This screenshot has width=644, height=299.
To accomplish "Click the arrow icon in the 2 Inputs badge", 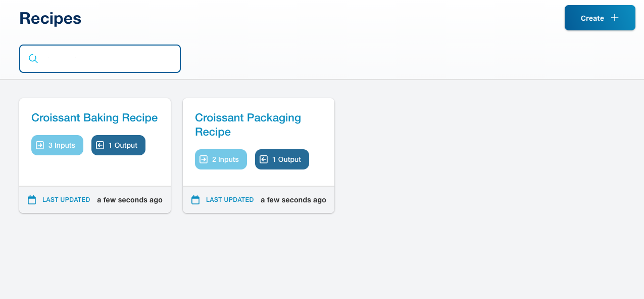I will [204, 159].
